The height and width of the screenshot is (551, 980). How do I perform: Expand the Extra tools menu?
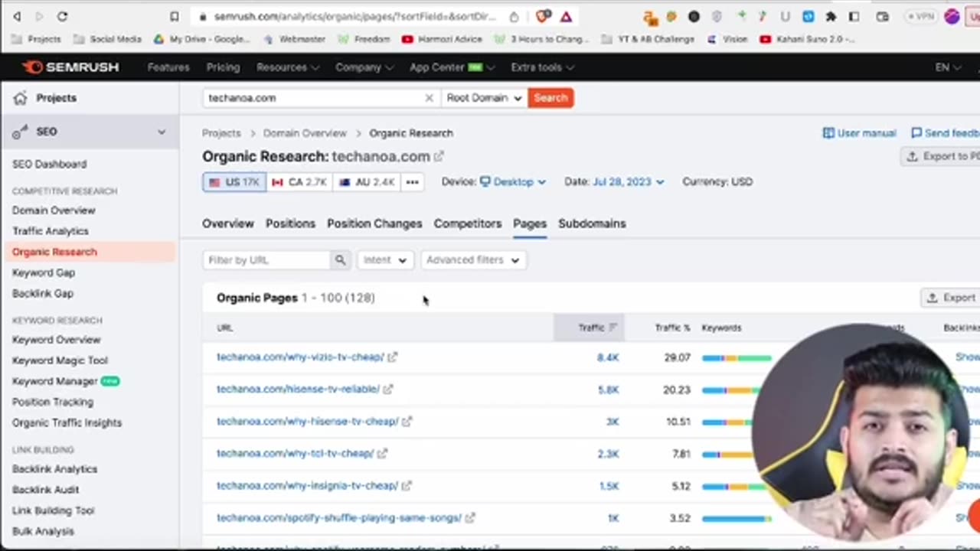click(542, 67)
